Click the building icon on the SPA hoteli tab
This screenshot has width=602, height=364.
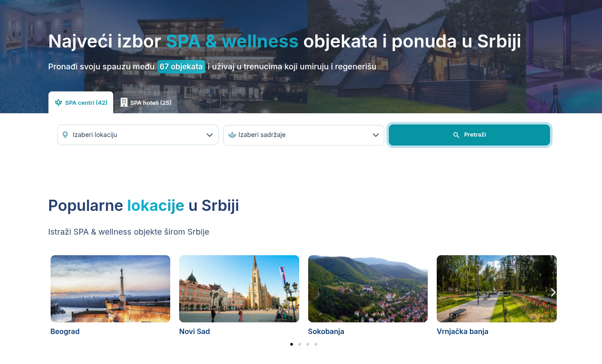coord(124,103)
